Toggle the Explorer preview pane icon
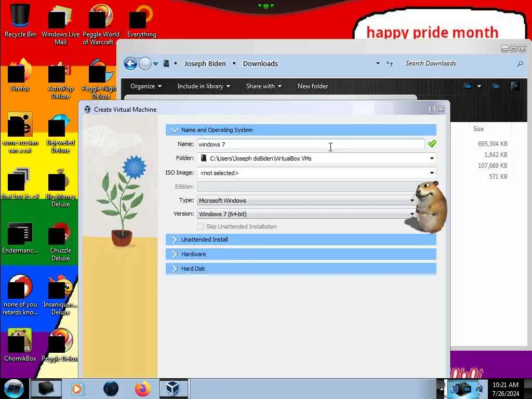532x399 pixels. point(496,86)
